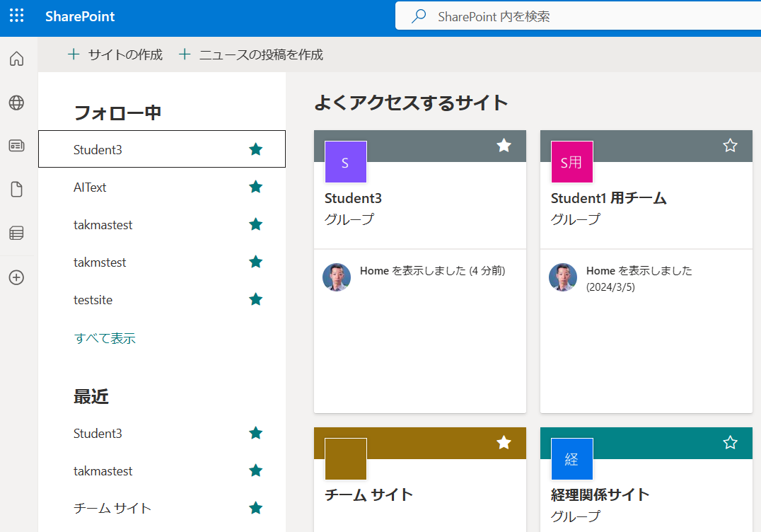Open Home を表示しました (2024/3/5) activity

pyautogui.click(x=639, y=279)
